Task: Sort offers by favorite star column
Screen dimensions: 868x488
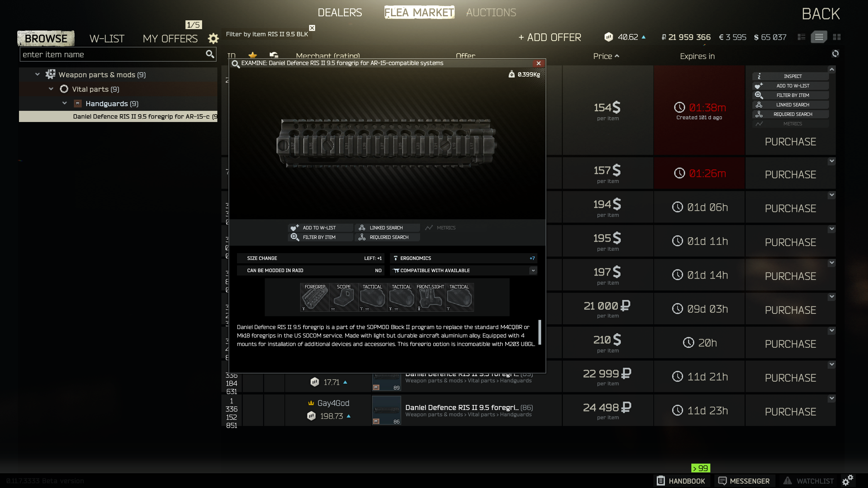Action: (253, 55)
